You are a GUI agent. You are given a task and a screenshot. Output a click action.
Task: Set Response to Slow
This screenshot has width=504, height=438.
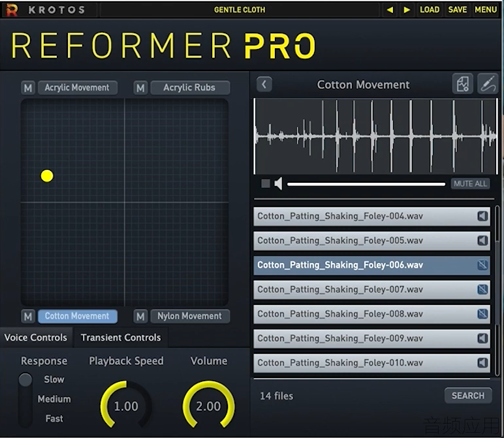[54, 379]
